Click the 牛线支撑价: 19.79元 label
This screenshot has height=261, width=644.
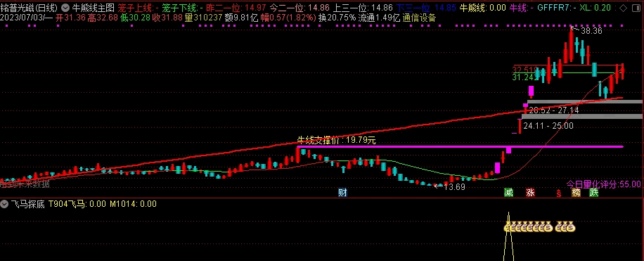tap(336, 141)
